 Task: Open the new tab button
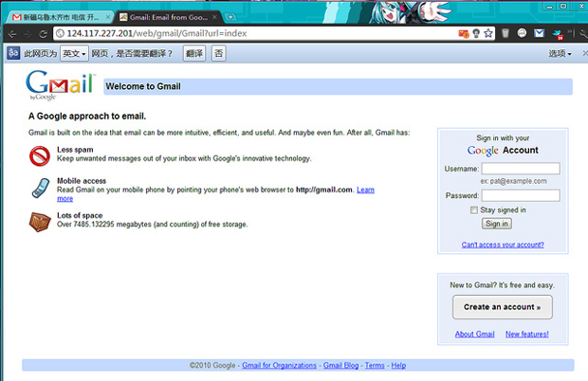pos(230,17)
